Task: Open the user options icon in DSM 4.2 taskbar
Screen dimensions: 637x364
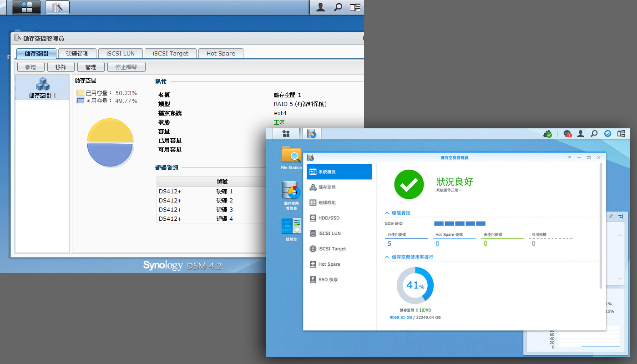Action: point(321,7)
